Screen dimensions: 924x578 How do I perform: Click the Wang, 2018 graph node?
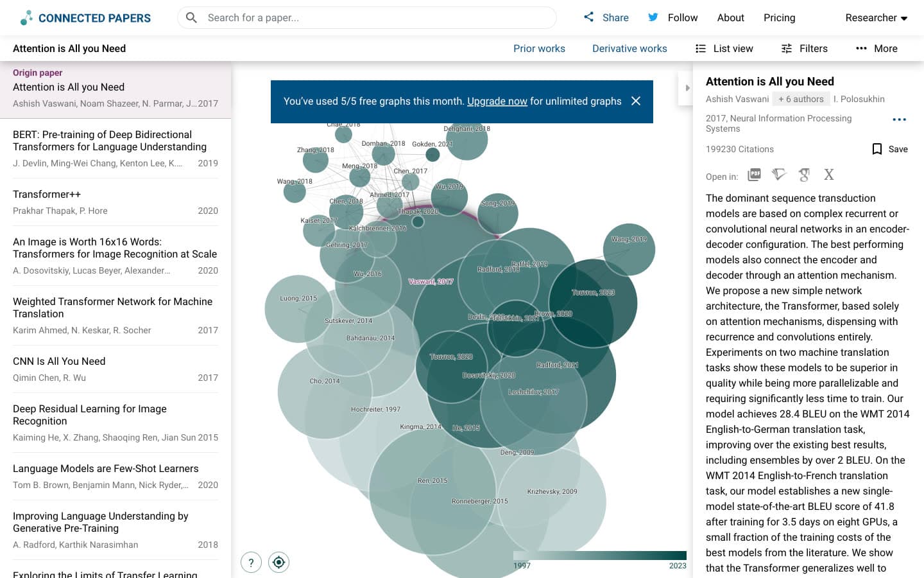pos(295,191)
